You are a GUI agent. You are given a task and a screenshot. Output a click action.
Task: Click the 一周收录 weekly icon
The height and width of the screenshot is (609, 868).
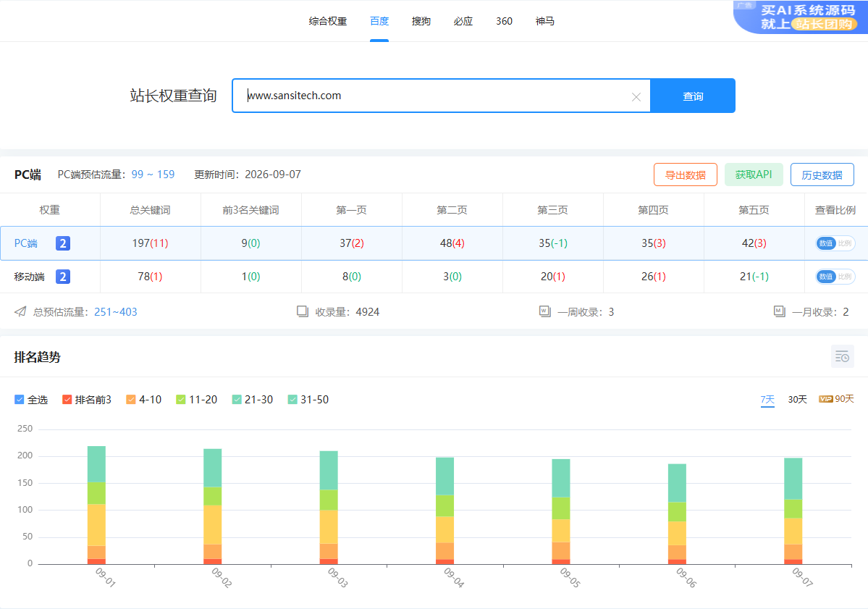(x=544, y=311)
